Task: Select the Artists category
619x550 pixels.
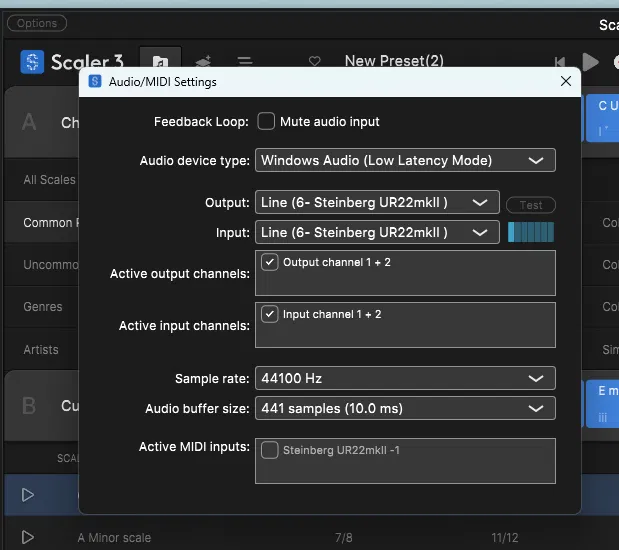Action: pyautogui.click(x=41, y=349)
